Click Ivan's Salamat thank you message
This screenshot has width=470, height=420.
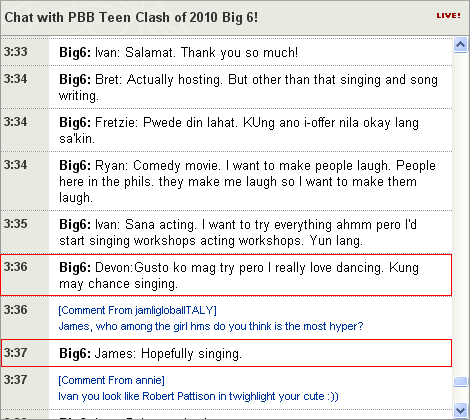(178, 52)
